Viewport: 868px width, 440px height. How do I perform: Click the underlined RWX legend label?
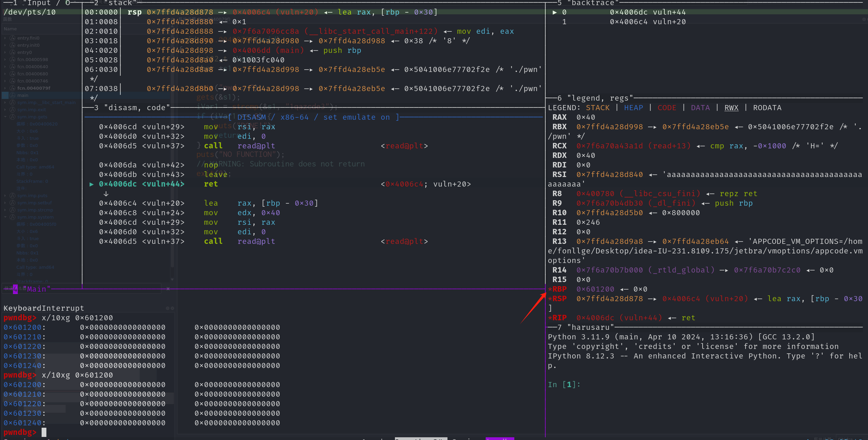pyautogui.click(x=731, y=107)
